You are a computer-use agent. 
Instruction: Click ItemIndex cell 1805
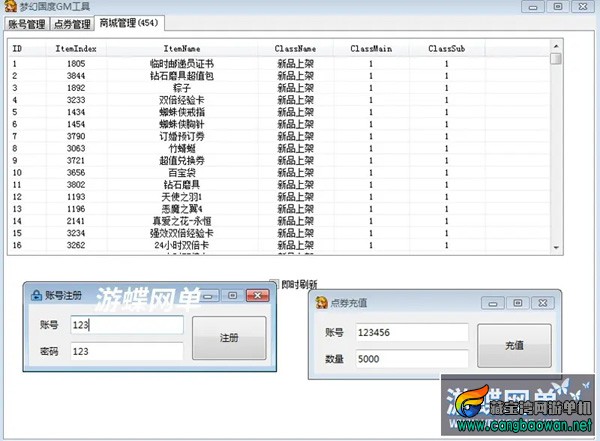pos(76,64)
